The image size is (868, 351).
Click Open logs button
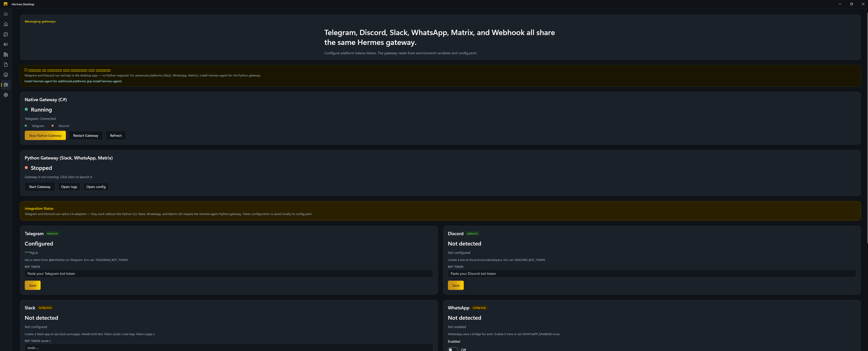pyautogui.click(x=69, y=187)
